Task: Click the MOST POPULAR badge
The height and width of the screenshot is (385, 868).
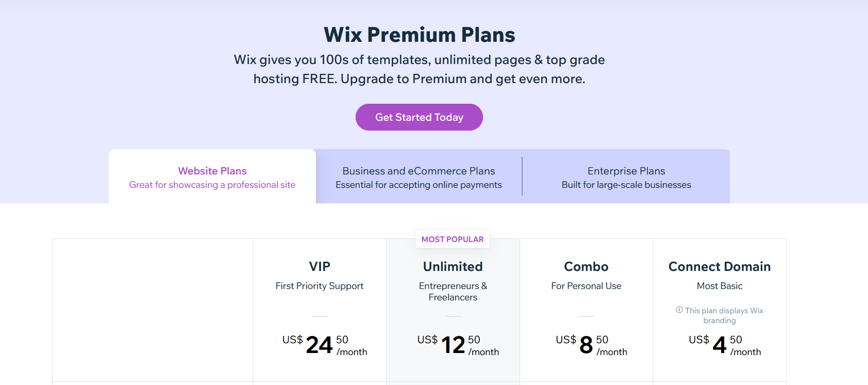Action: click(453, 239)
